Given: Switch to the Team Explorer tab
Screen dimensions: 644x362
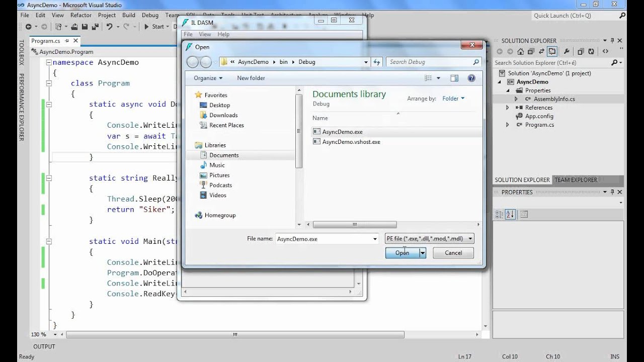Looking at the screenshot, I should point(576,180).
